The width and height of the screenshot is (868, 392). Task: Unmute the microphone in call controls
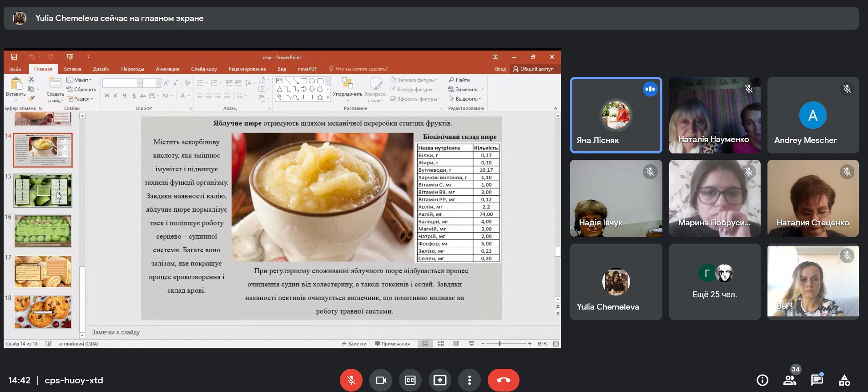351,380
